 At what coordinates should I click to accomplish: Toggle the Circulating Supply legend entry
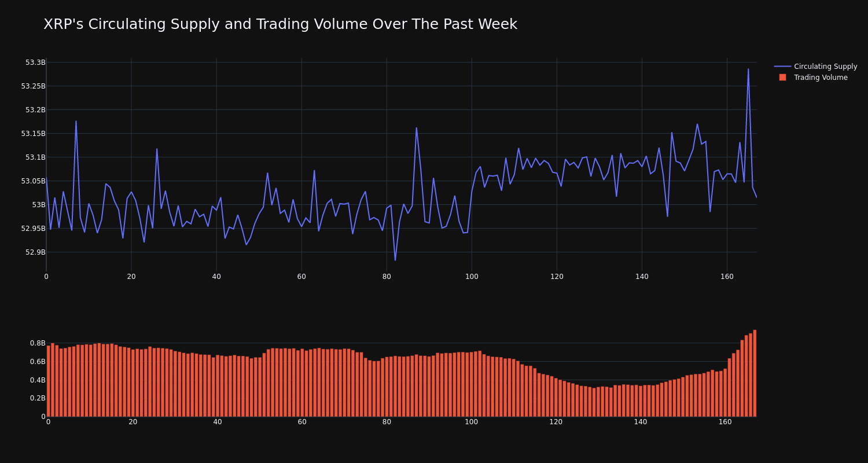[x=815, y=67]
